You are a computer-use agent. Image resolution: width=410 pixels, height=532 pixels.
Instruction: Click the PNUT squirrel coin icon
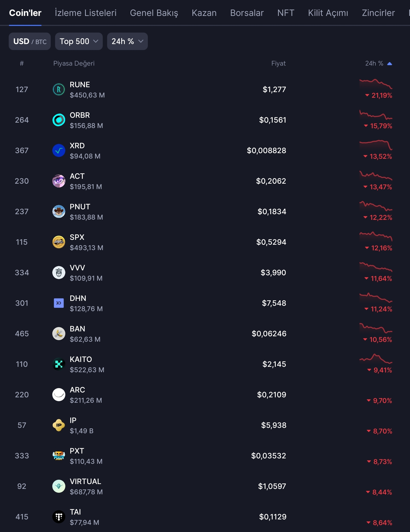59,212
